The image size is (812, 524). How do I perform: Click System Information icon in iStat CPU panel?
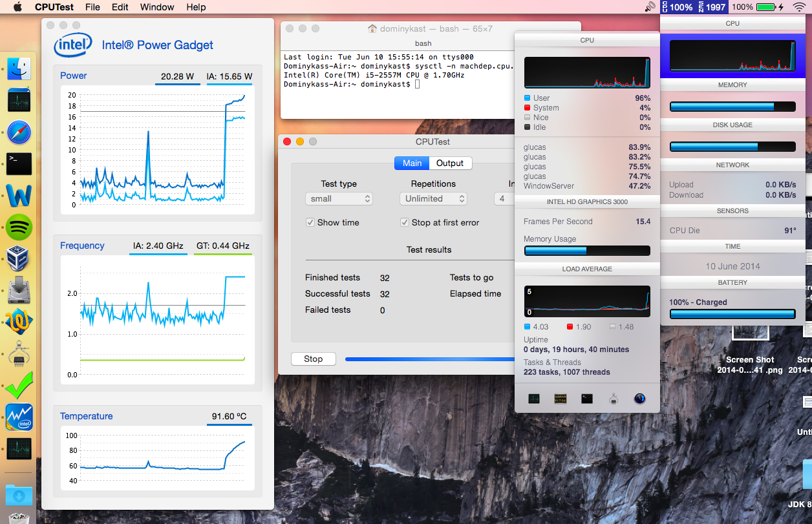click(614, 399)
